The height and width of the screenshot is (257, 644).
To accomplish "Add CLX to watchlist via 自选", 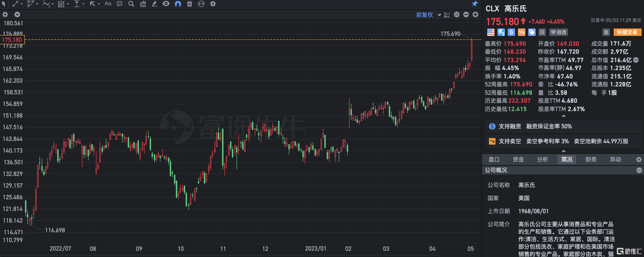I will (558, 32).
